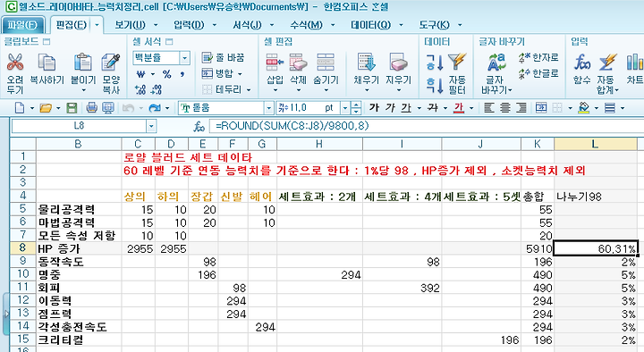The width and height of the screenshot is (644, 352).
Task: Open the 셀 서식 group dialog launcher
Action: (169, 41)
